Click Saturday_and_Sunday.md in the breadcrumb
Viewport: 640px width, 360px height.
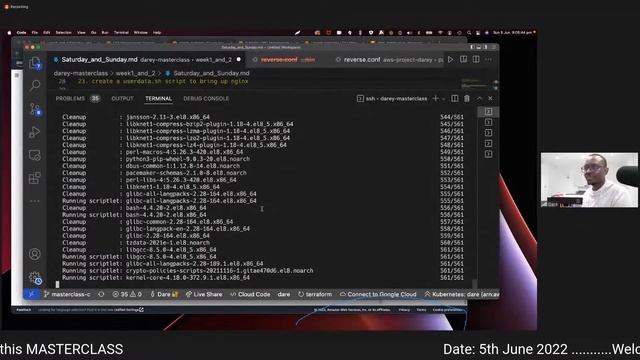coord(211,73)
